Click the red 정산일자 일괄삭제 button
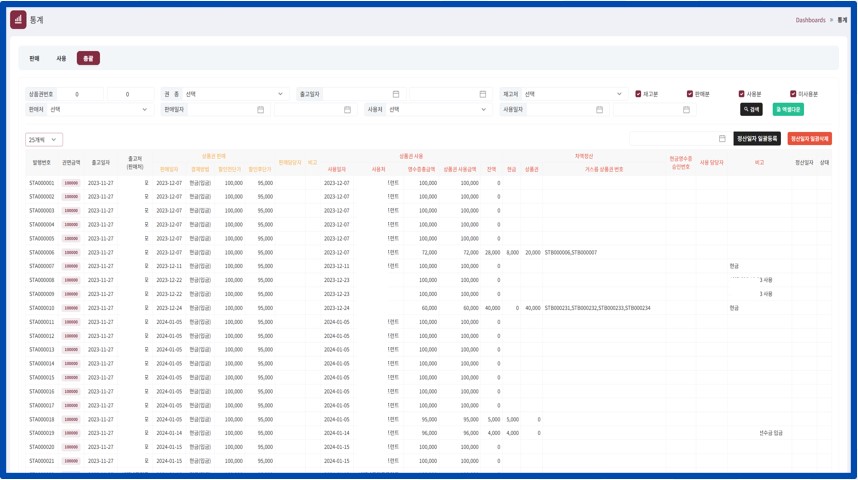The height and width of the screenshot is (480, 858). [809, 139]
